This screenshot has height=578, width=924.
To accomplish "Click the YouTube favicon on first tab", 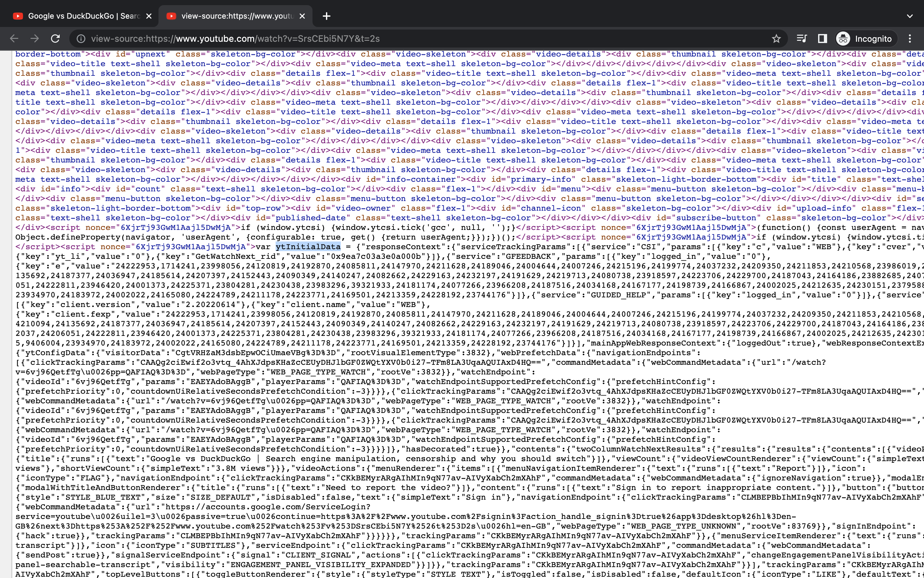I will tap(18, 16).
